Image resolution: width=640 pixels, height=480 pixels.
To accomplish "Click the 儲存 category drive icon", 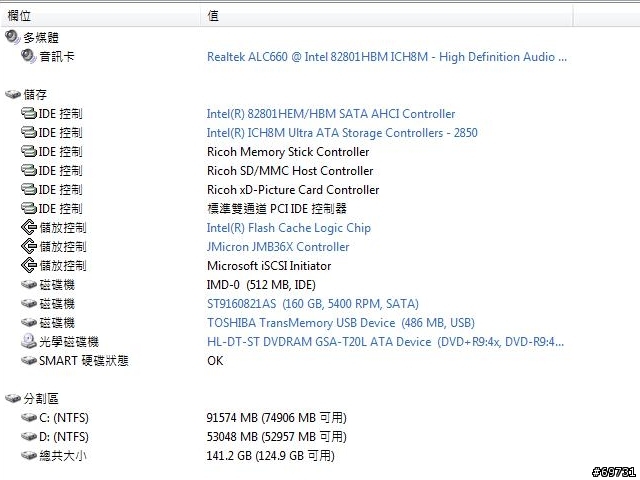I will pyautogui.click(x=13, y=94).
